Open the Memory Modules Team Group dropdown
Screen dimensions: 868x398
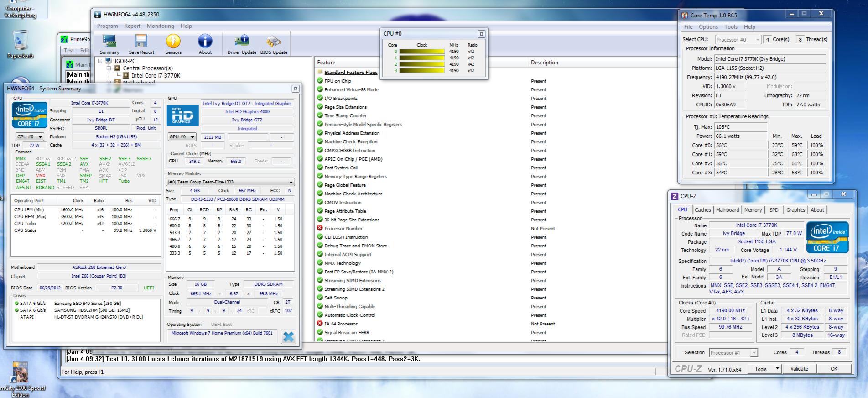click(x=230, y=182)
